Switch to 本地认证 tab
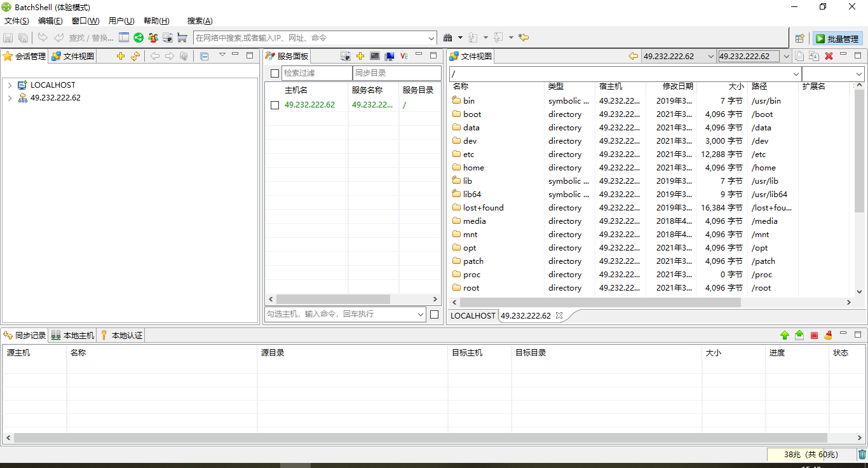 [121, 335]
